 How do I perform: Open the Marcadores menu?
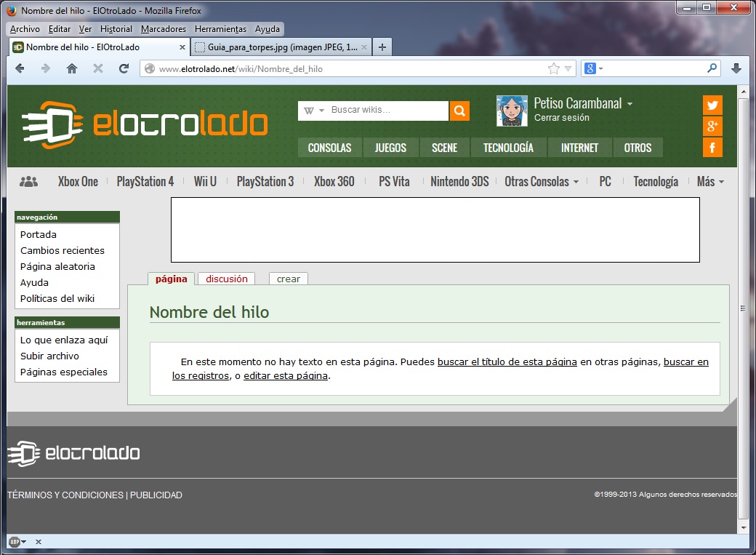click(x=164, y=29)
